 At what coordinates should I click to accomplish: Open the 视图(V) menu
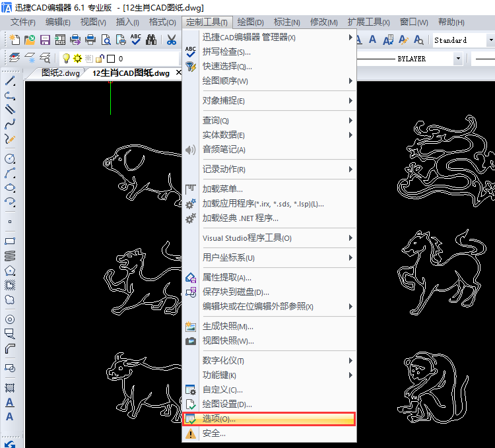tap(93, 22)
